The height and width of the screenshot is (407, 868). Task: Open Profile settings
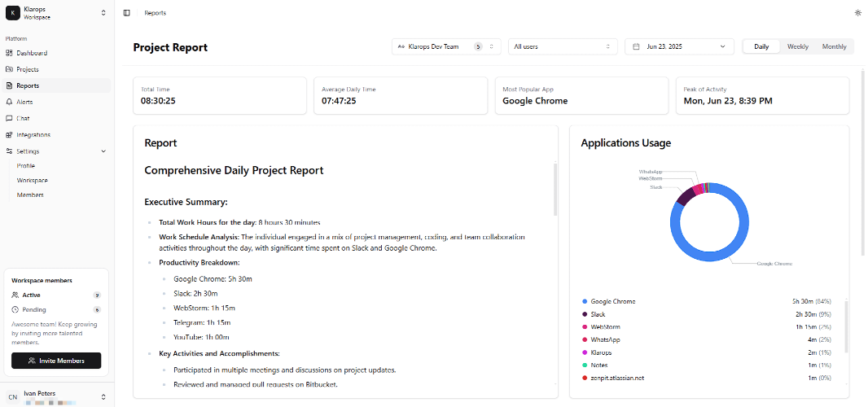(25, 165)
